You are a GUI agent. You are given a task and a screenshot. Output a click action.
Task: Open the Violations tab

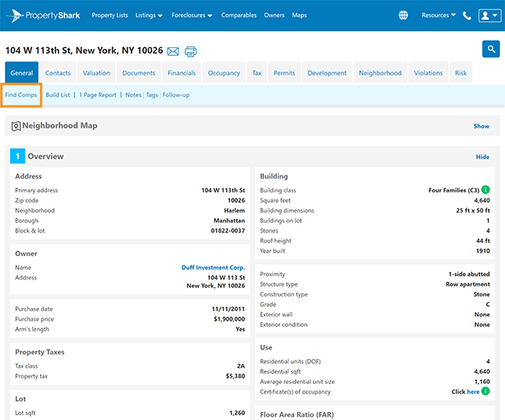tap(428, 73)
